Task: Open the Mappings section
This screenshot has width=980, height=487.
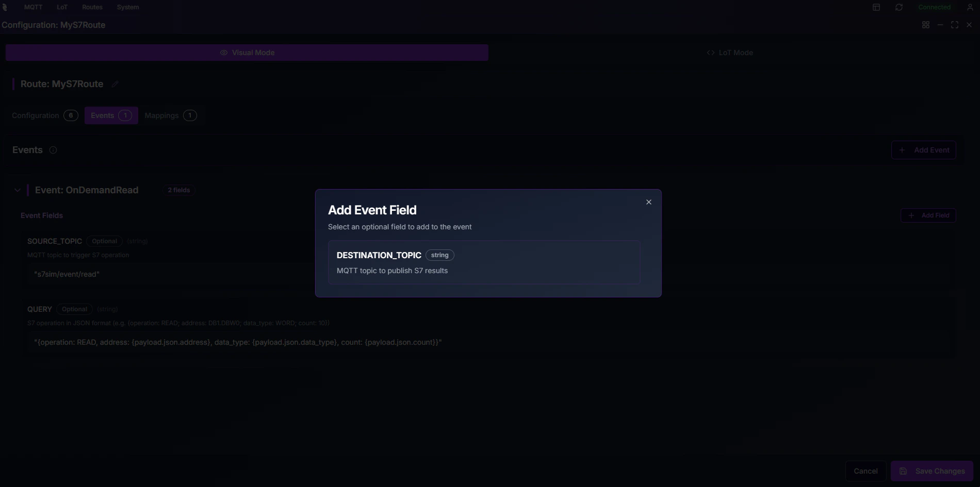Action: (x=170, y=115)
